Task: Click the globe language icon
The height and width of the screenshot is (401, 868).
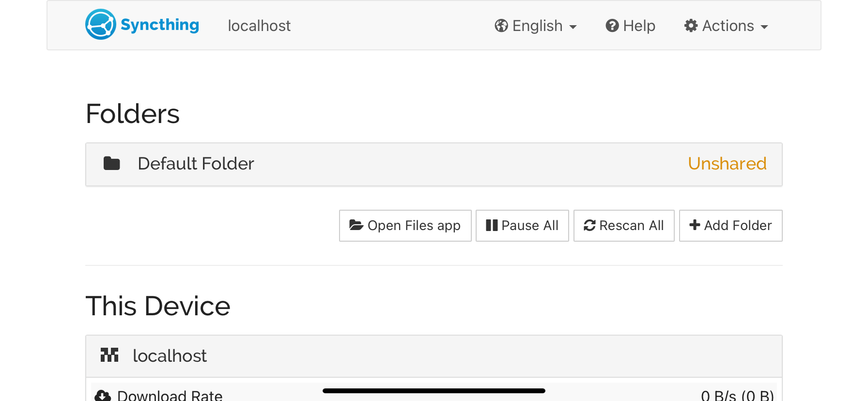Action: pyautogui.click(x=501, y=26)
